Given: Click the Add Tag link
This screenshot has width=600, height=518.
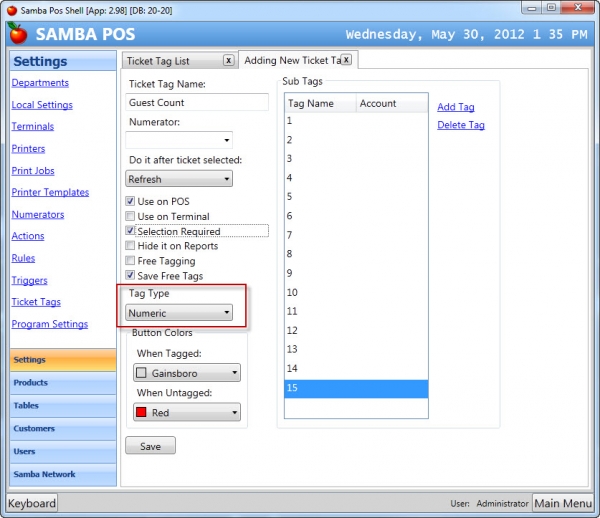Looking at the screenshot, I should 456,107.
